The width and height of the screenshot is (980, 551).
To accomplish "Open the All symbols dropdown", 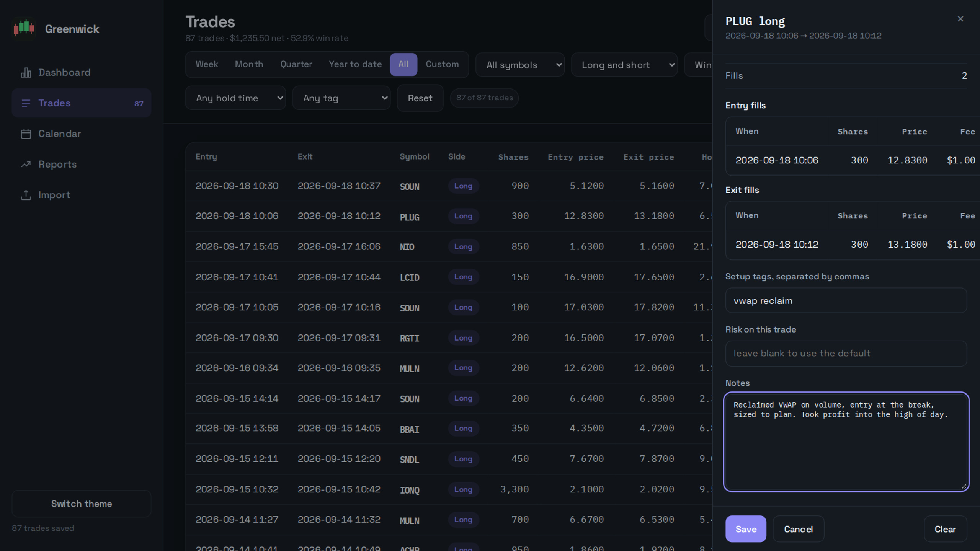I will [520, 65].
